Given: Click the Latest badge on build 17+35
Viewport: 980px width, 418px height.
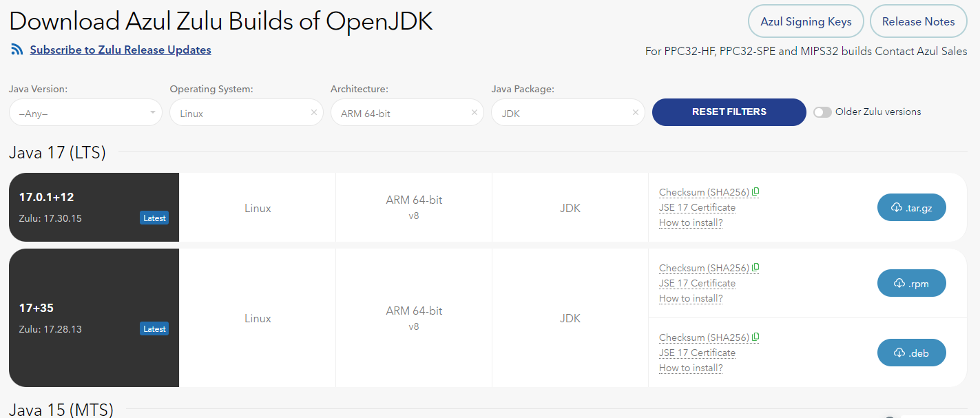Looking at the screenshot, I should (x=154, y=328).
